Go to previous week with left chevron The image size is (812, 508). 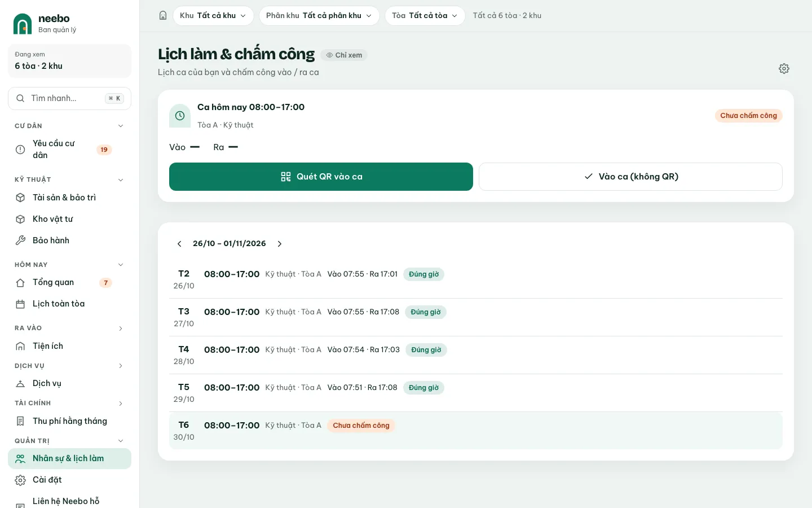pos(179,244)
